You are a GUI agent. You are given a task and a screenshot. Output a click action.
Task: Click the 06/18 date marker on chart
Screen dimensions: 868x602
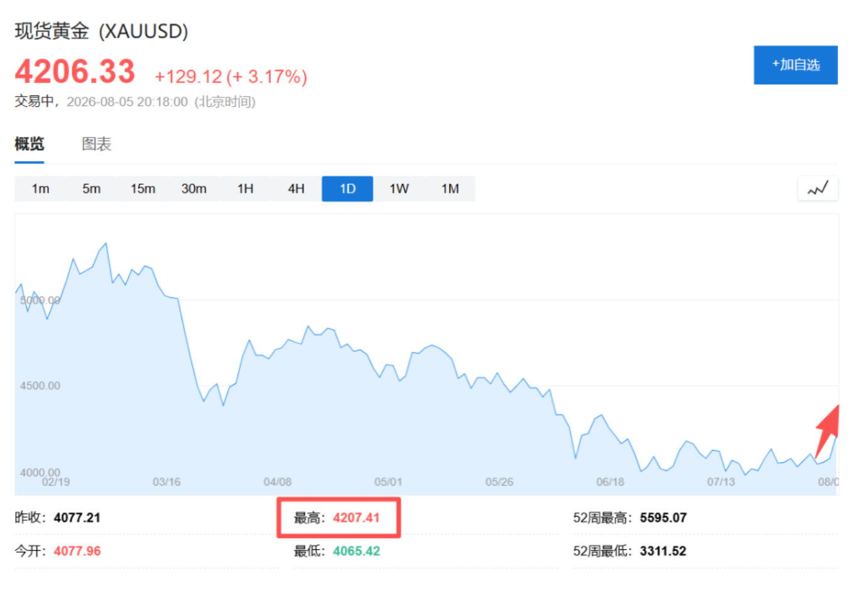610,482
